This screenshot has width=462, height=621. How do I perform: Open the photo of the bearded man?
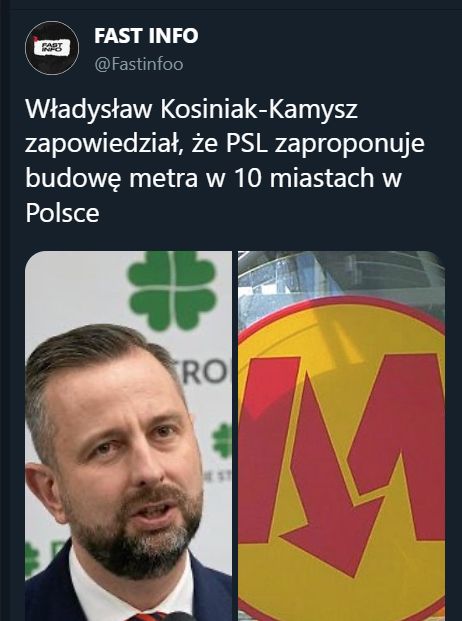[x=129, y=436]
